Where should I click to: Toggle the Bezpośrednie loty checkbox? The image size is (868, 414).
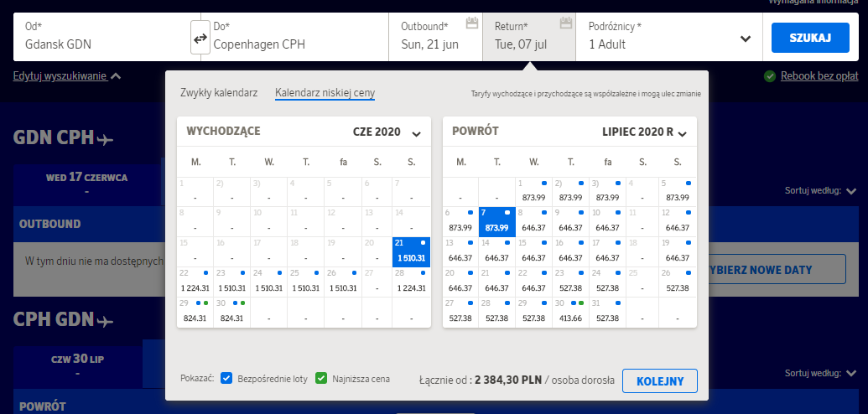(226, 379)
